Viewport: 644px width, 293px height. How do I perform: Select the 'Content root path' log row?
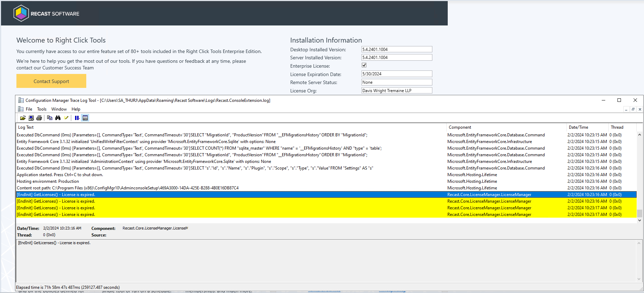pos(326,188)
